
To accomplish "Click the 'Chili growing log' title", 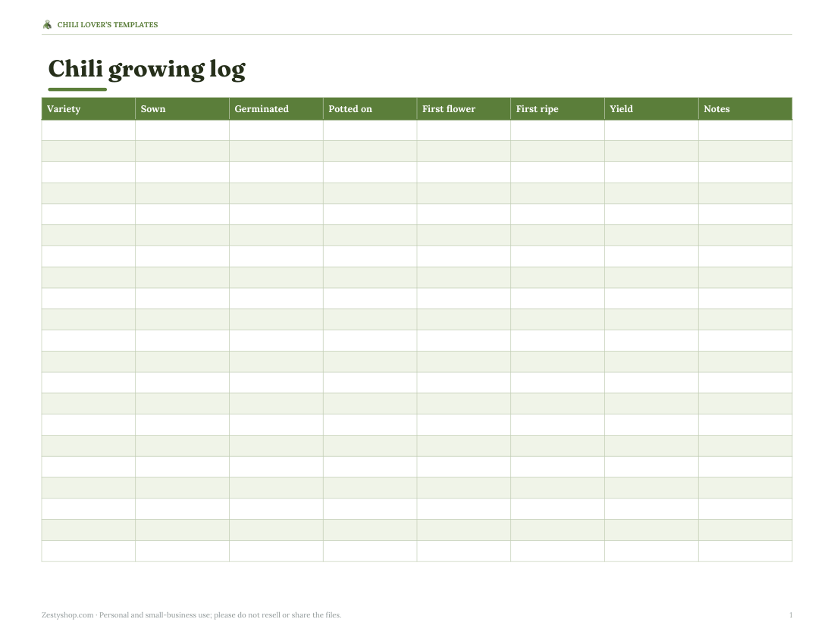I will [x=147, y=69].
